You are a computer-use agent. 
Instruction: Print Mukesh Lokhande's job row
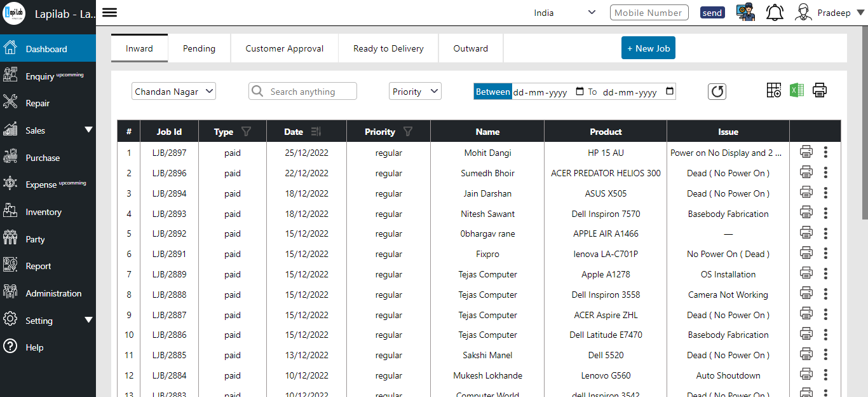pyautogui.click(x=806, y=375)
